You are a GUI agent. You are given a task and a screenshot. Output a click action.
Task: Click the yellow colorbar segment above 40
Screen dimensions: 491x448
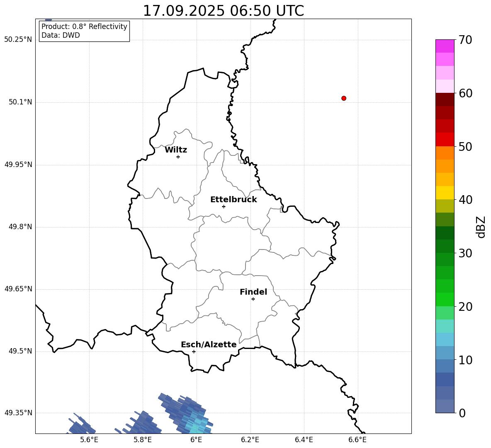coord(445,193)
